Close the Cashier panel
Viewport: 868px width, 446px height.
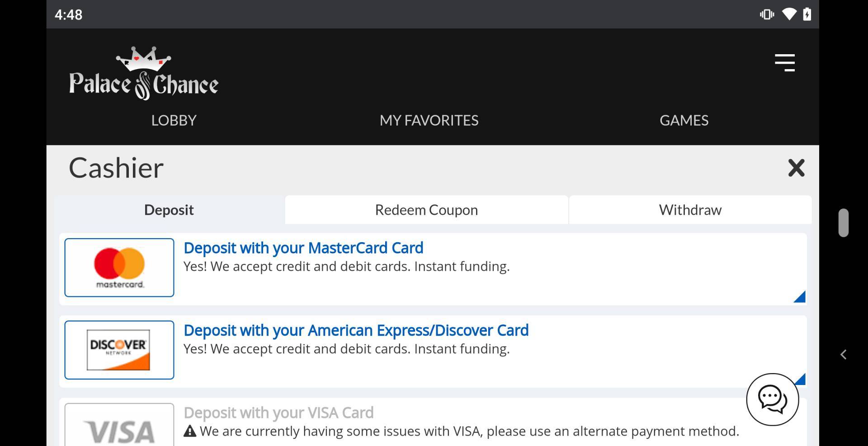click(796, 168)
